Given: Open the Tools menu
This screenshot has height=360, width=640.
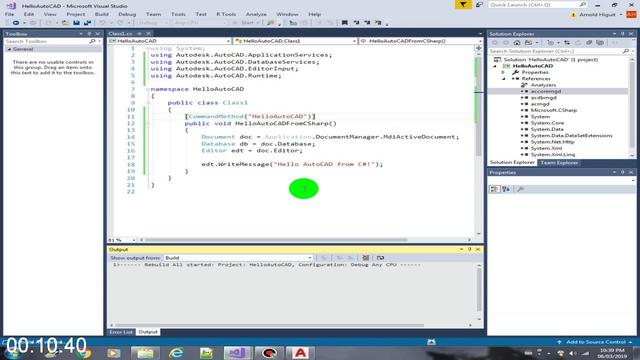Looking at the screenshot, I should 178,14.
